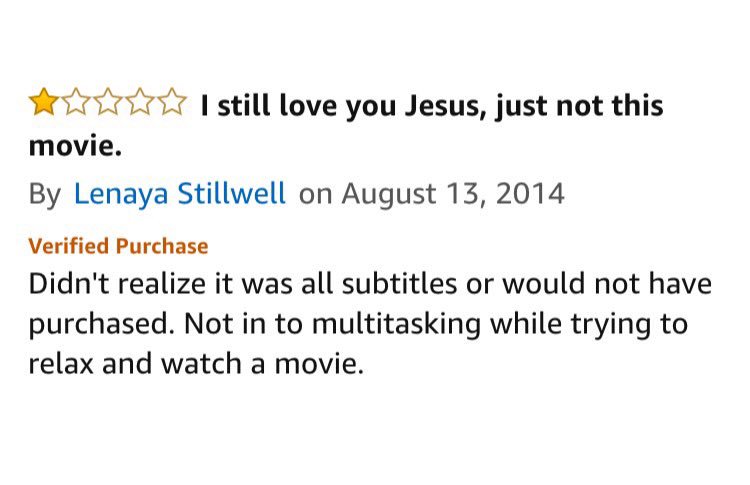Image resolution: width=750 pixels, height=485 pixels.
Task: Click the review line starting "purchased. Not in"
Action: point(358,324)
